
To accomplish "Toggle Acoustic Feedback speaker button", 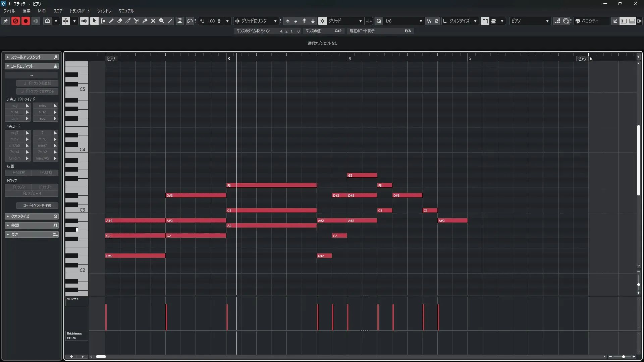I will point(84,21).
